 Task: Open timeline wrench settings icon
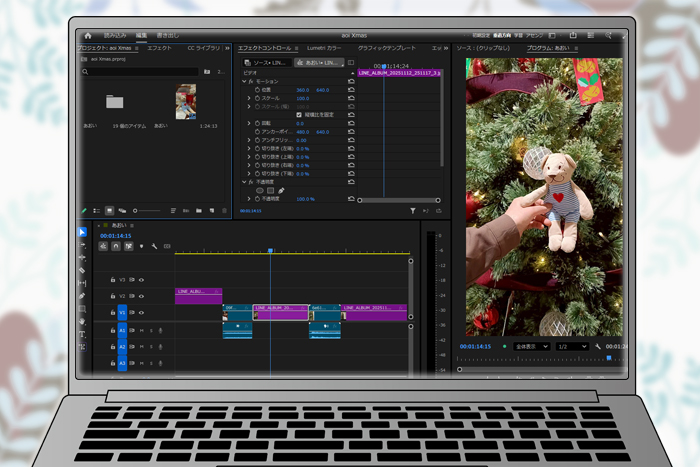click(153, 246)
